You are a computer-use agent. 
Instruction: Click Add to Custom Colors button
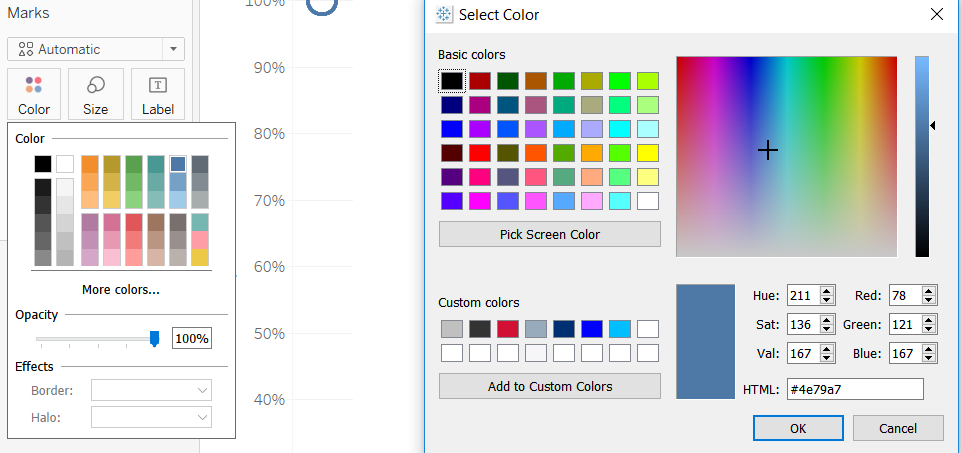tap(550, 386)
